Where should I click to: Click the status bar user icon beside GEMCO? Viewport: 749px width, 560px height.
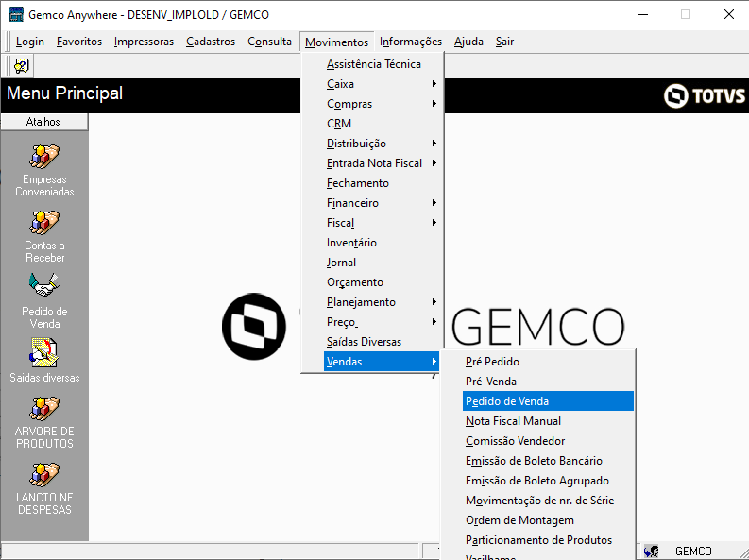(x=651, y=551)
